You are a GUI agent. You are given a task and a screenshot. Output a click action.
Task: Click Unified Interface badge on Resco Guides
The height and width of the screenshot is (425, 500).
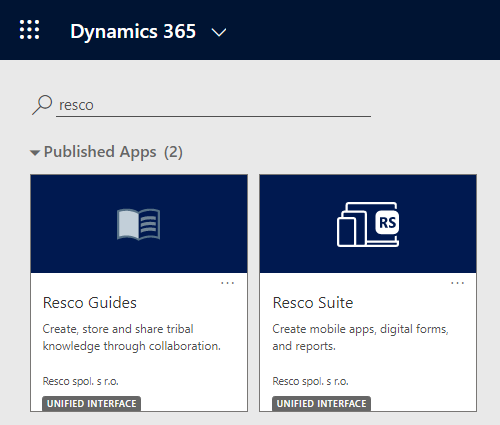(91, 403)
